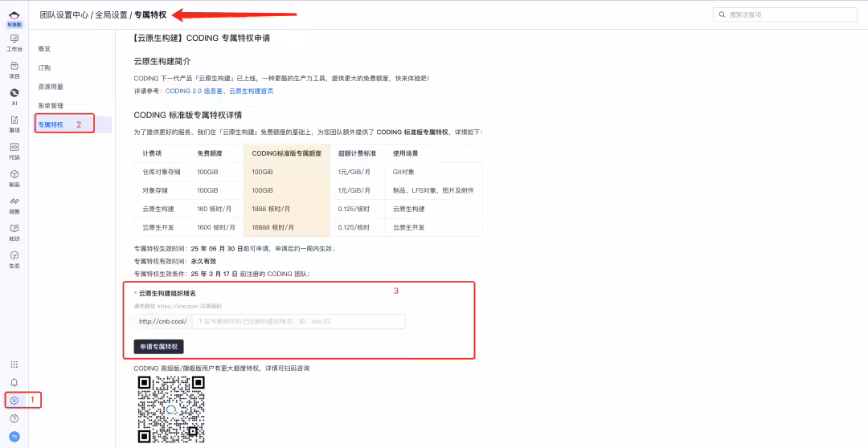Click the CODING标准版专属额度 column header

pyautogui.click(x=287, y=153)
